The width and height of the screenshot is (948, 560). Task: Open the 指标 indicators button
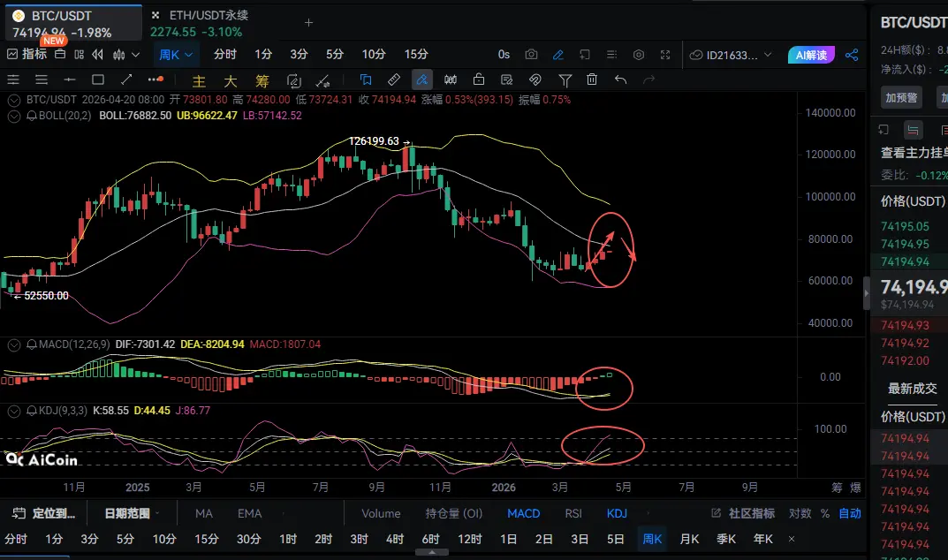27,55
